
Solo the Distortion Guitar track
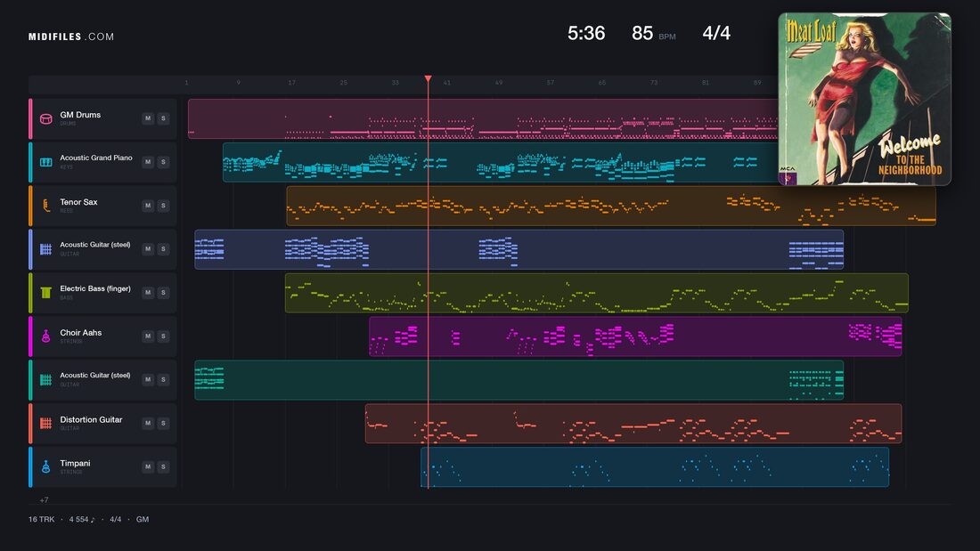pyautogui.click(x=163, y=423)
